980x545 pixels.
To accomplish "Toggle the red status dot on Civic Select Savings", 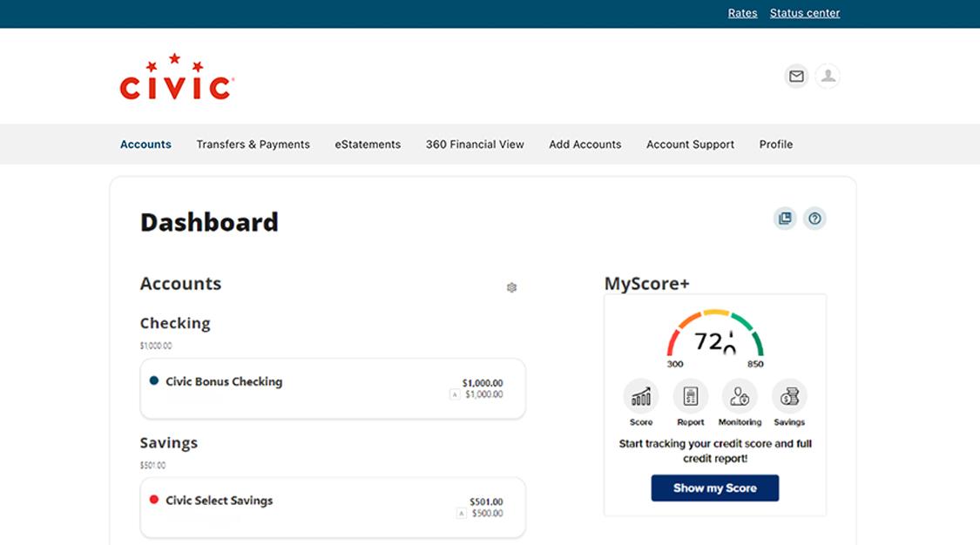I will [x=154, y=500].
